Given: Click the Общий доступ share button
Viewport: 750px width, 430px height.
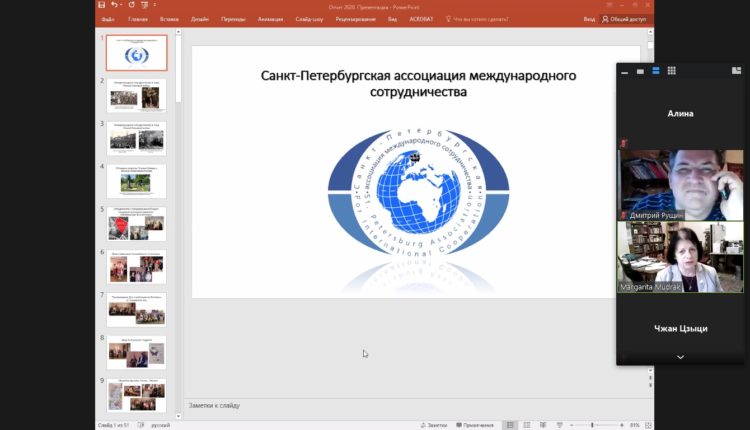Looking at the screenshot, I should tap(624, 19).
